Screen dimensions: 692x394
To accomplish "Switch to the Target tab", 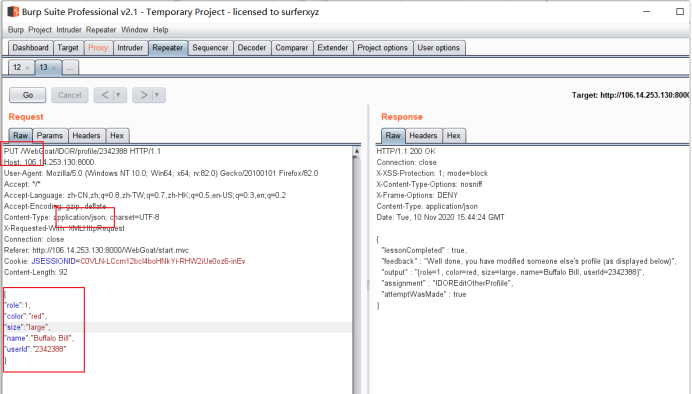I will [x=68, y=48].
